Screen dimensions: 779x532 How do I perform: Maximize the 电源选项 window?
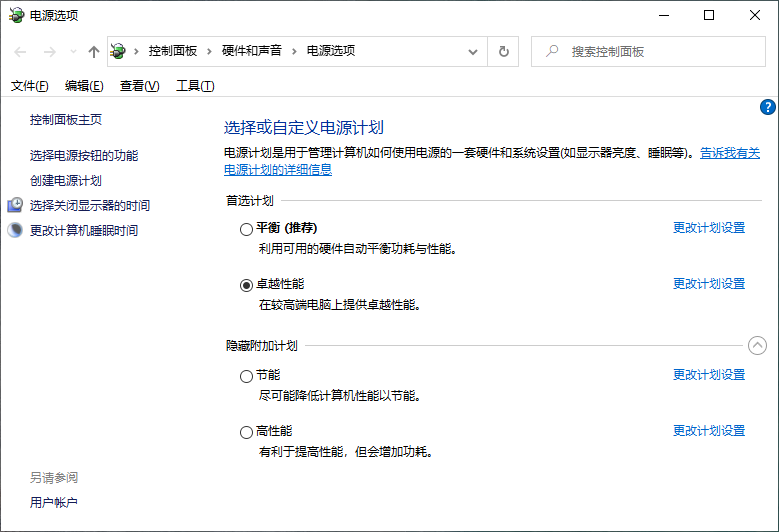(709, 15)
